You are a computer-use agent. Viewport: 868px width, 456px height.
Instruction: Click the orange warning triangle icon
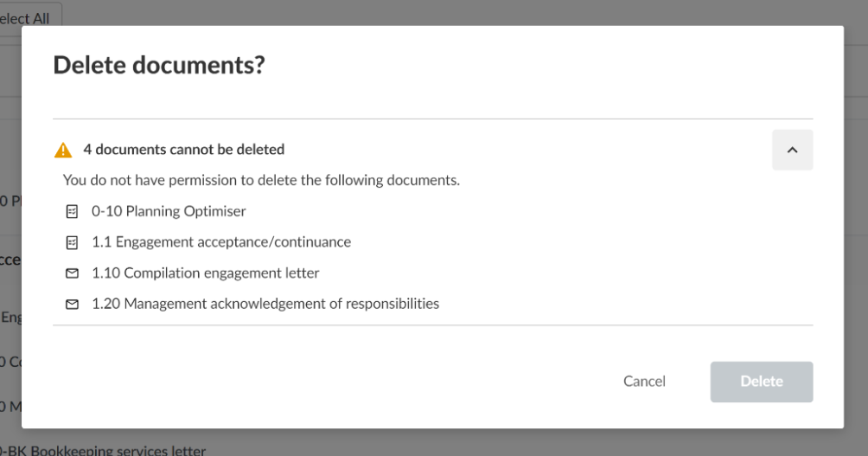pyautogui.click(x=63, y=150)
